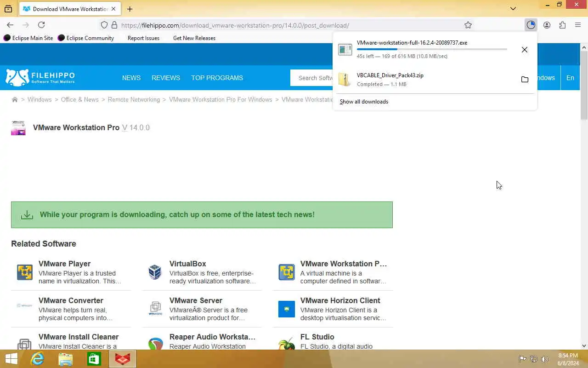Open Eclipse Main Site bookmark
This screenshot has width=588, height=368.
click(x=28, y=38)
